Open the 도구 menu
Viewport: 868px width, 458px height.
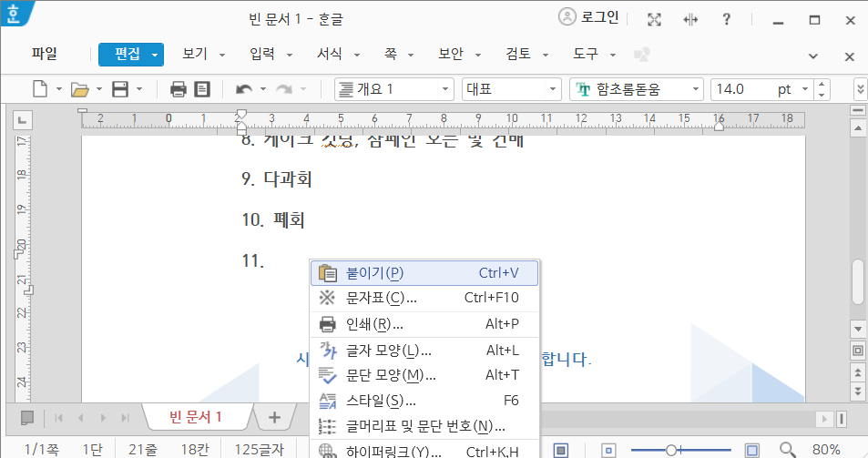coord(585,54)
